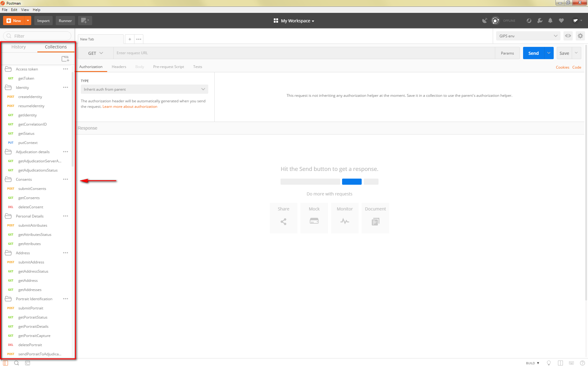Open the new window split-button icon
Viewport: 588px width, 367px height.
click(x=85, y=21)
